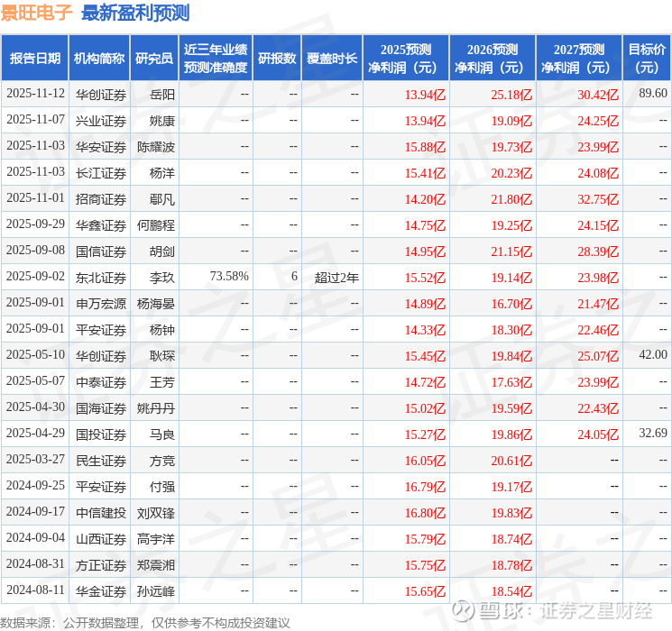This screenshot has width=672, height=631.
Task: Click researcher name 姚丹丹
Action: point(156,408)
